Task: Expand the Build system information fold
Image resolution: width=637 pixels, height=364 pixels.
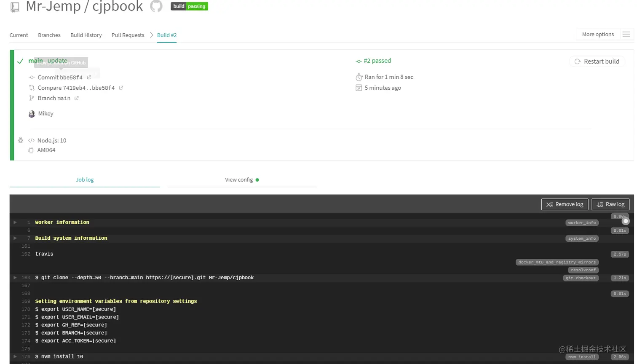Action: tap(15, 238)
